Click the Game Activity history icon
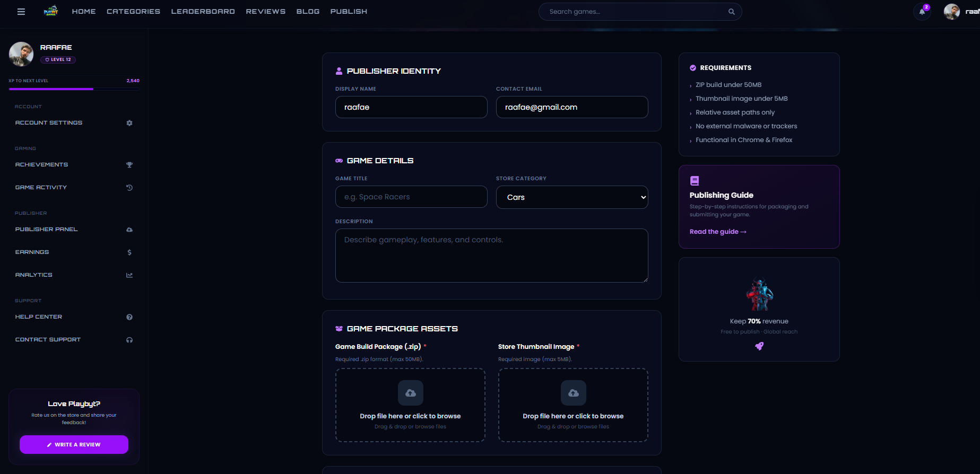 (x=129, y=188)
